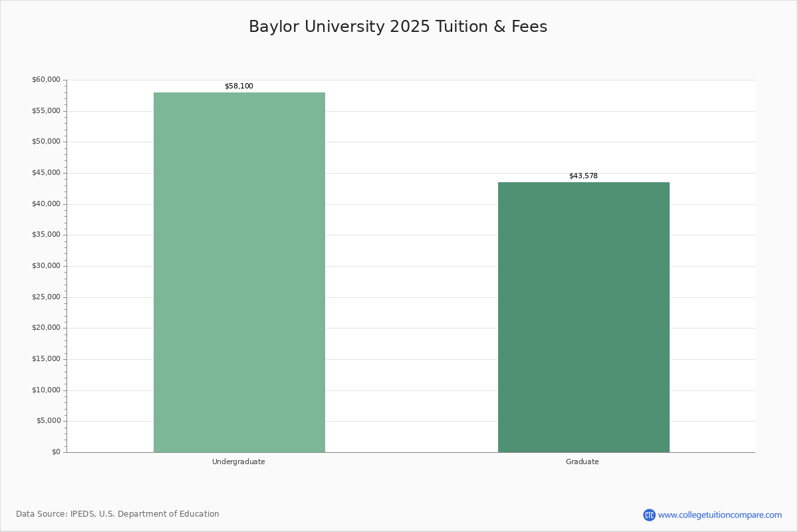The width and height of the screenshot is (798, 532).
Task: Click the Data Source IPEDS text
Action: click(x=118, y=514)
